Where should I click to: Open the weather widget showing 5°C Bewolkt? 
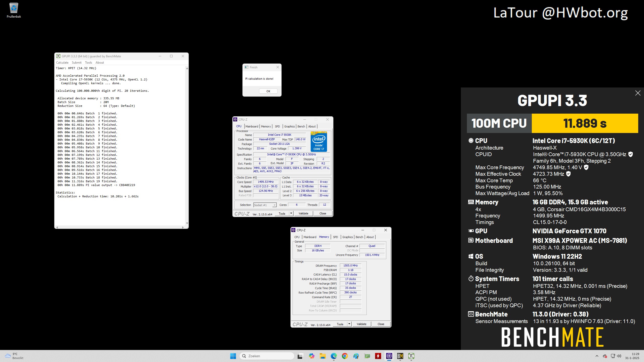pyautogui.click(x=15, y=356)
